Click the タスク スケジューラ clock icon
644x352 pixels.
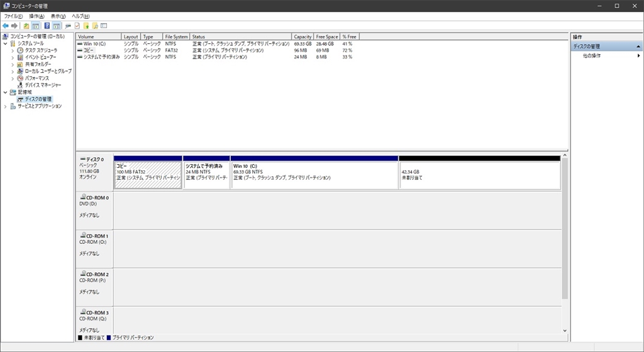pos(20,50)
